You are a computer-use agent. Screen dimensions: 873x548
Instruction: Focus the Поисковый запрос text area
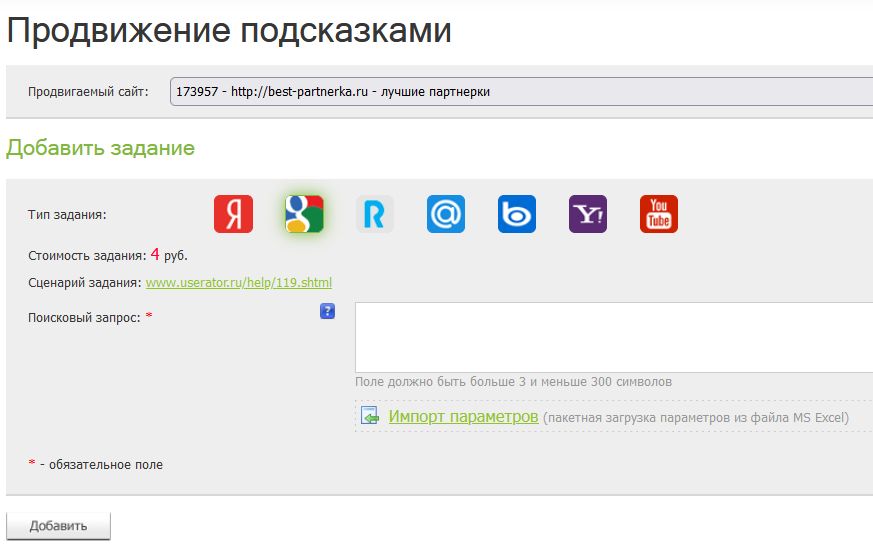(x=613, y=337)
